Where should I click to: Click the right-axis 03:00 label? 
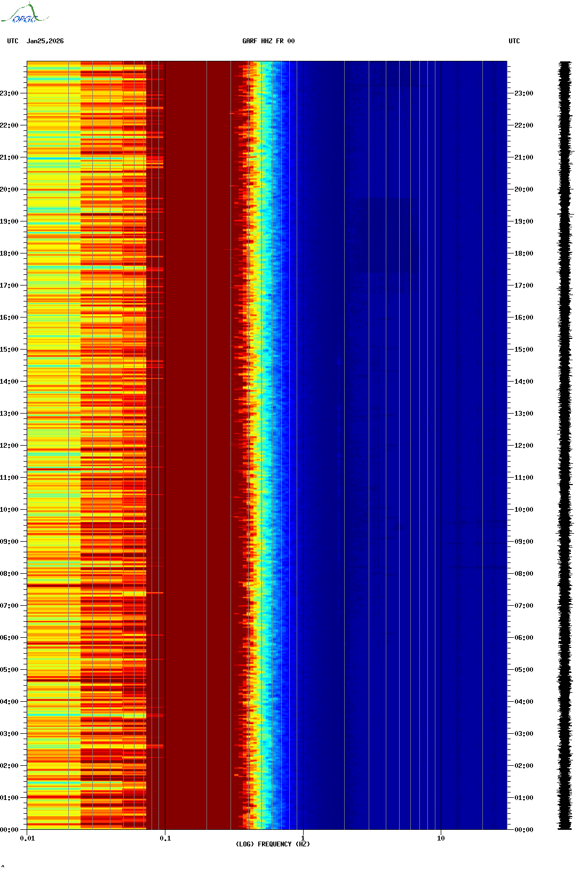pyautogui.click(x=524, y=734)
